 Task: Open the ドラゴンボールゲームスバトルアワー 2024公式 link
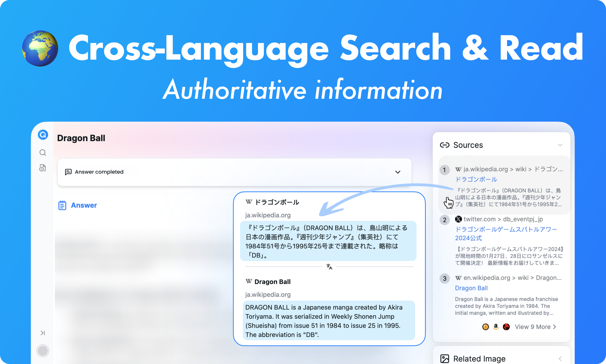point(506,234)
